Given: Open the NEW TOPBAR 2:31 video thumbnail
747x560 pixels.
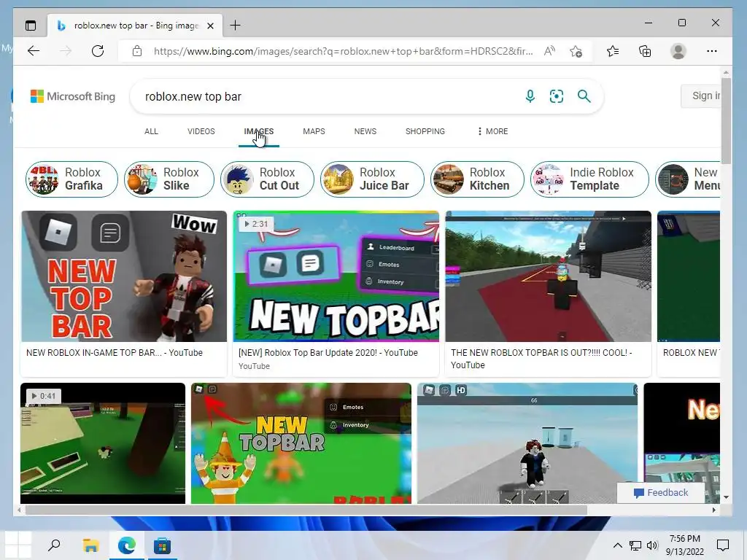Looking at the screenshot, I should pos(336,276).
